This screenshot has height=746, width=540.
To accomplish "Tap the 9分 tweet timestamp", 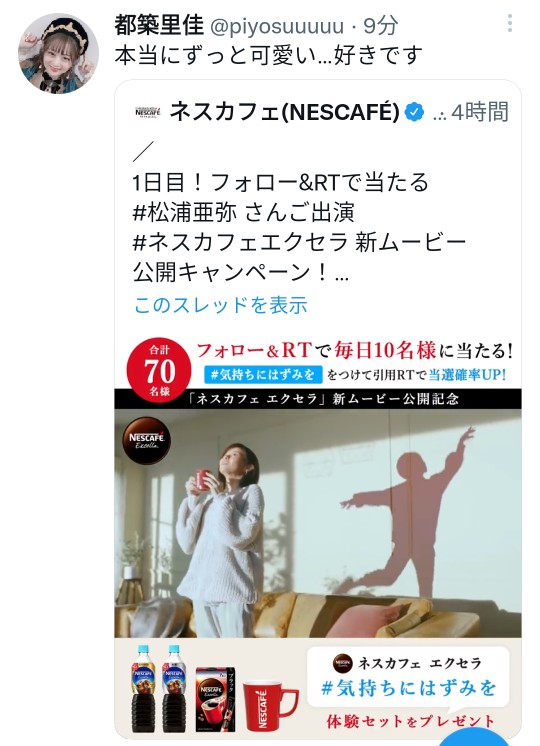I will [x=381, y=26].
